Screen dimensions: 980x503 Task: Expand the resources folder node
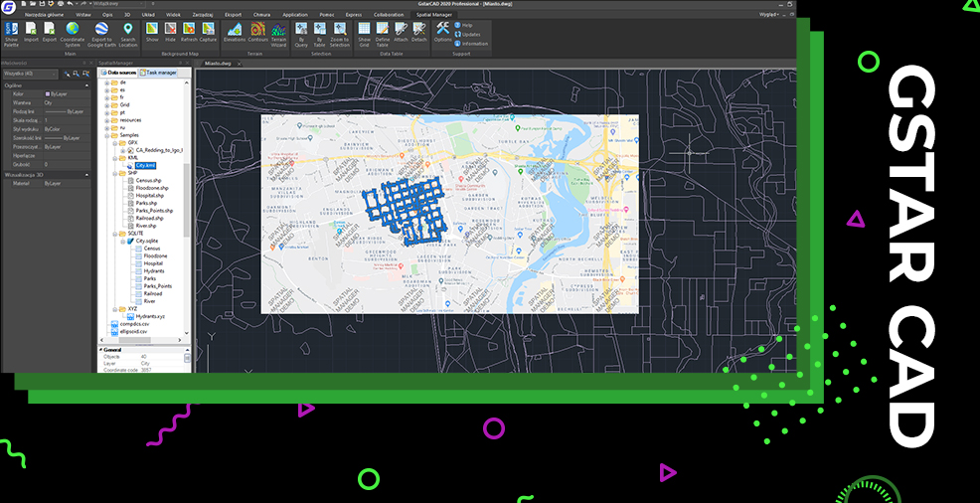107,119
